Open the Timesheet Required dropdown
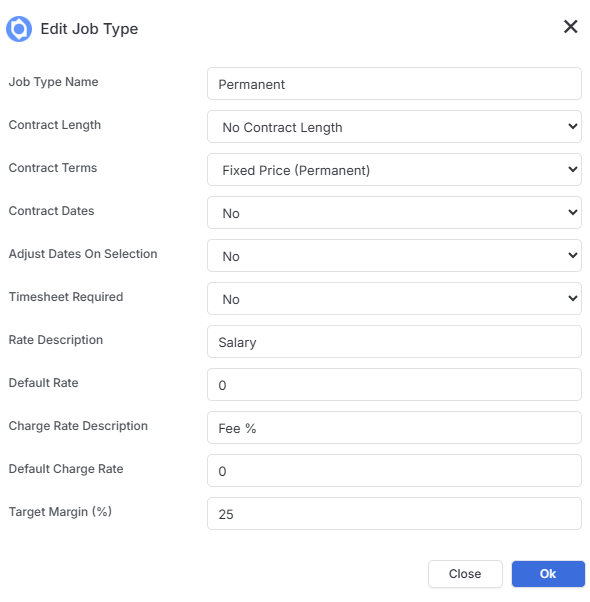 click(394, 299)
